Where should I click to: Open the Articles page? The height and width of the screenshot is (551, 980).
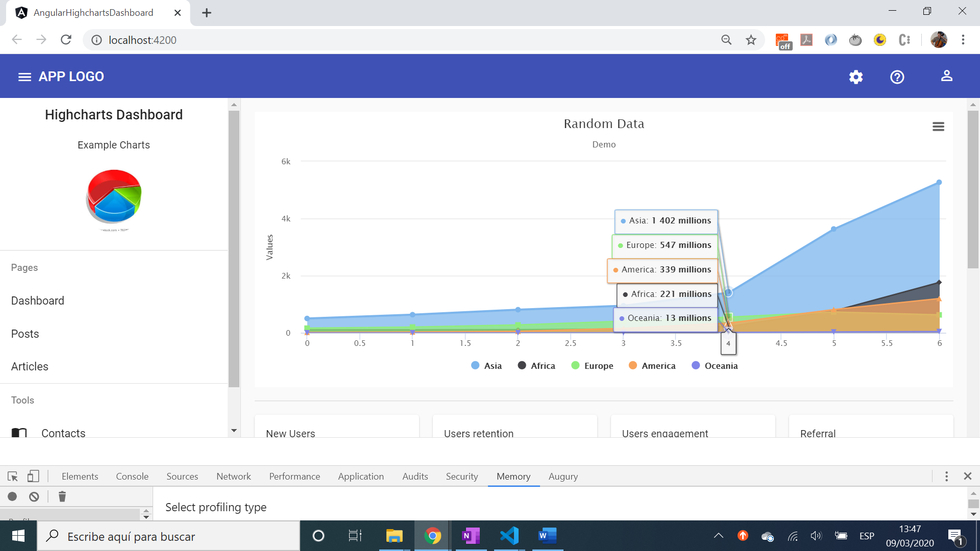pyautogui.click(x=29, y=367)
